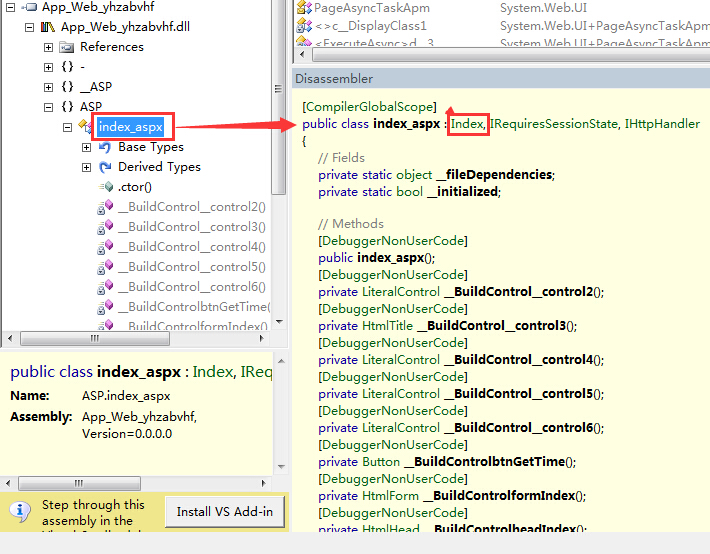
Task: Open the Index link in the summary pane
Action: click(213, 372)
